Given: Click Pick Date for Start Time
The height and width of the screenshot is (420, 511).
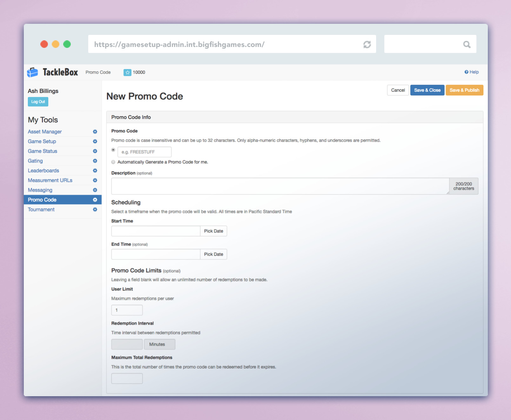Looking at the screenshot, I should (214, 231).
